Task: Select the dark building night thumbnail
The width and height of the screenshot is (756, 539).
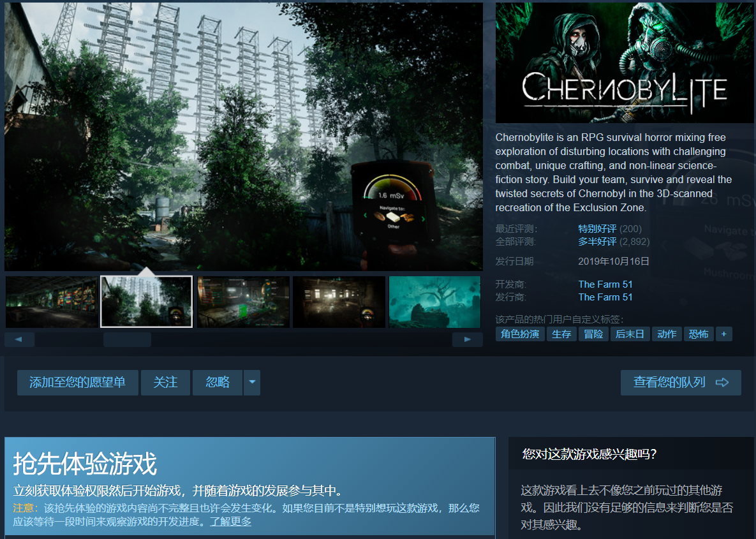Action: click(x=339, y=302)
